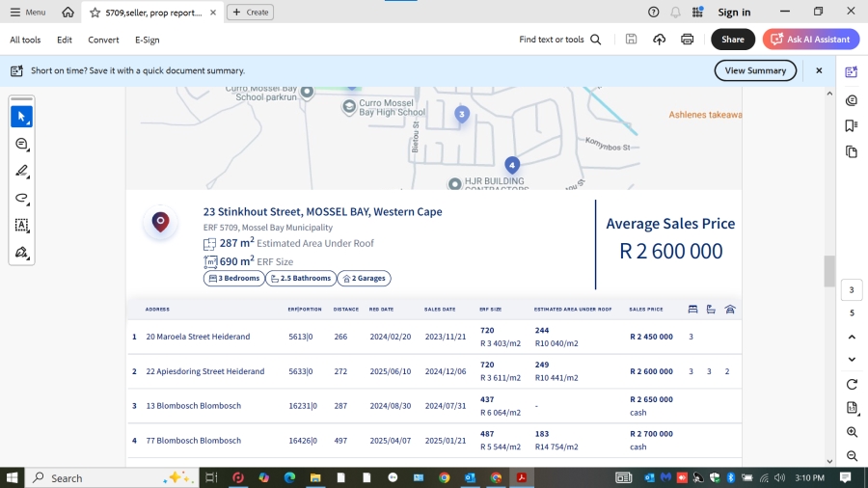Click sales price R 2 450 000
Viewport: 868px width, 488px height.
click(651, 337)
